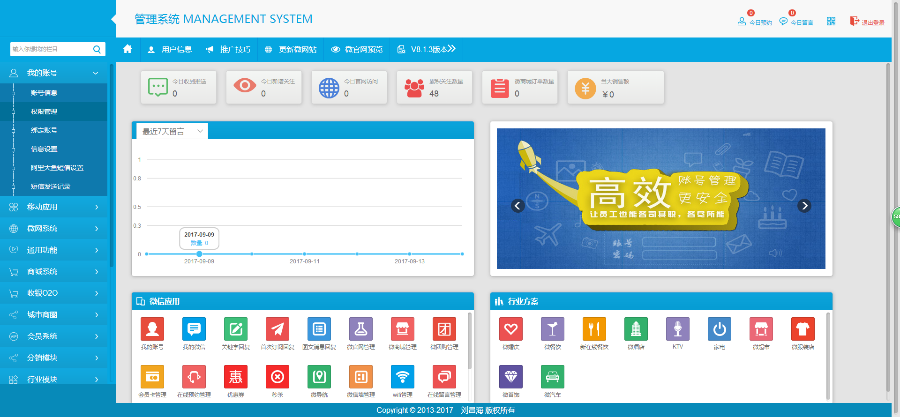Click the search magnifier icon in sidebar
This screenshot has width=900, height=417.
[97, 49]
